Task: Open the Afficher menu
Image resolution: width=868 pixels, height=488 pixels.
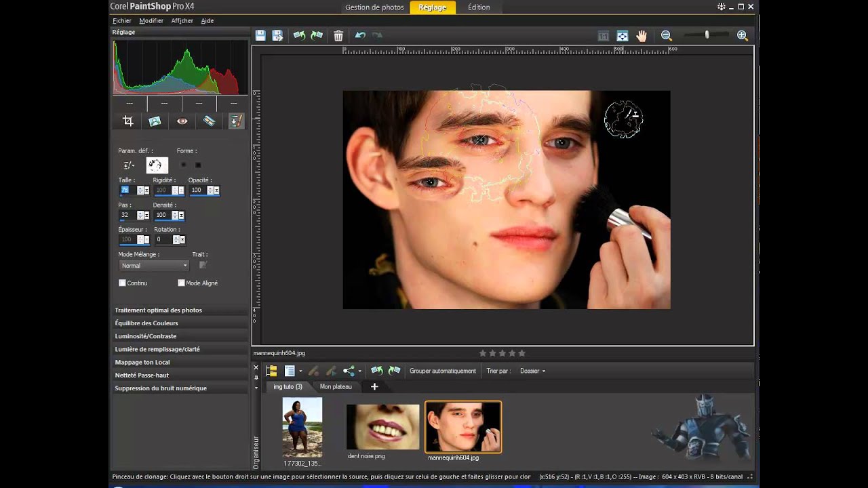Action: click(182, 20)
